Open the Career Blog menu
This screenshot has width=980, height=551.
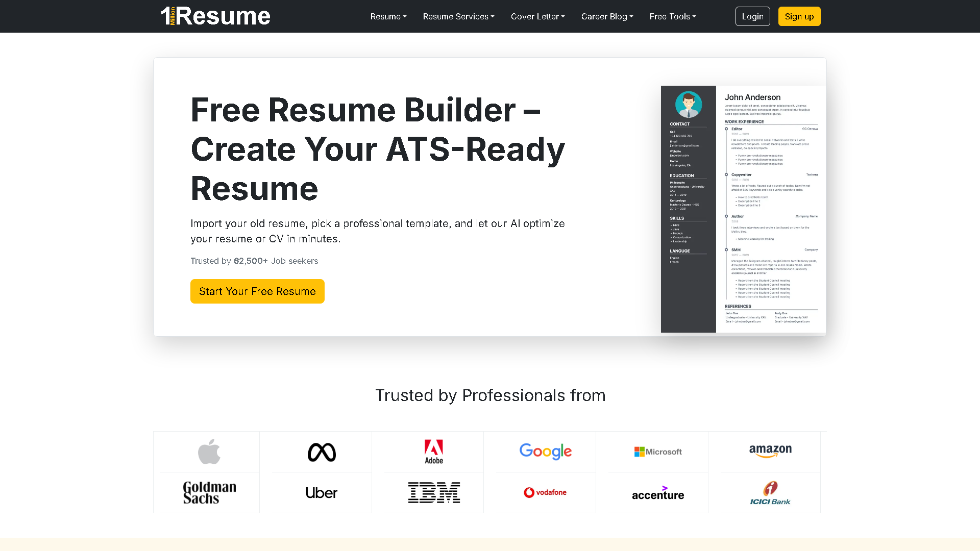coord(607,16)
